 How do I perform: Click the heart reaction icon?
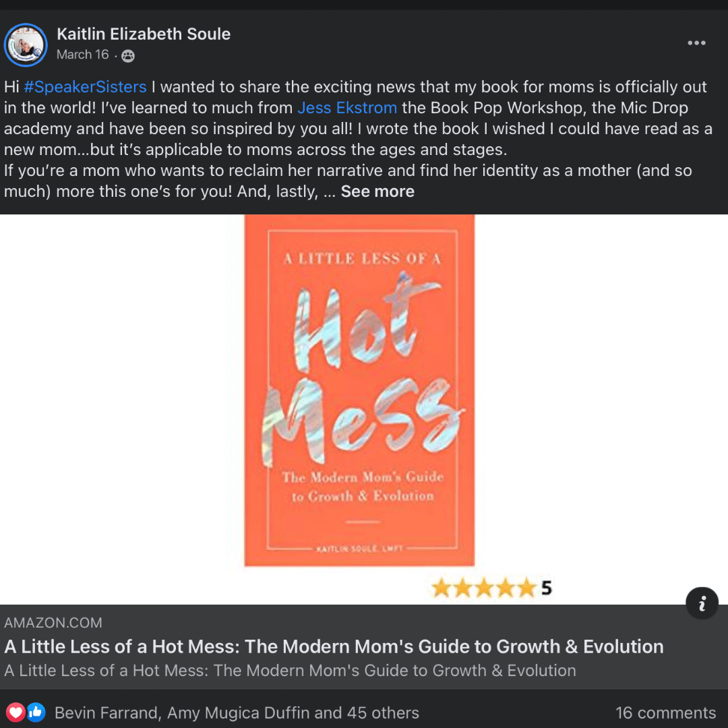pyautogui.click(x=16, y=712)
